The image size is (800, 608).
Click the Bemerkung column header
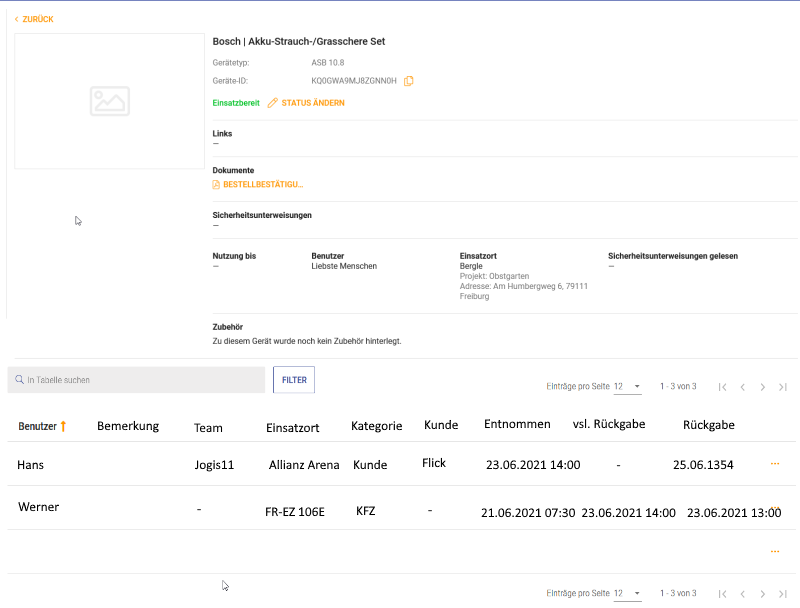coord(128,426)
